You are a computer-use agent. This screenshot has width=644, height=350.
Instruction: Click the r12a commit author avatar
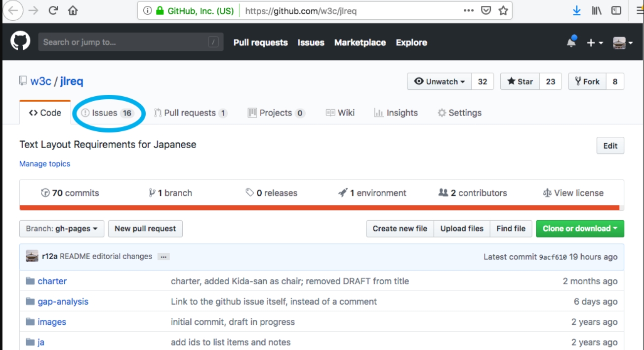pyautogui.click(x=32, y=256)
